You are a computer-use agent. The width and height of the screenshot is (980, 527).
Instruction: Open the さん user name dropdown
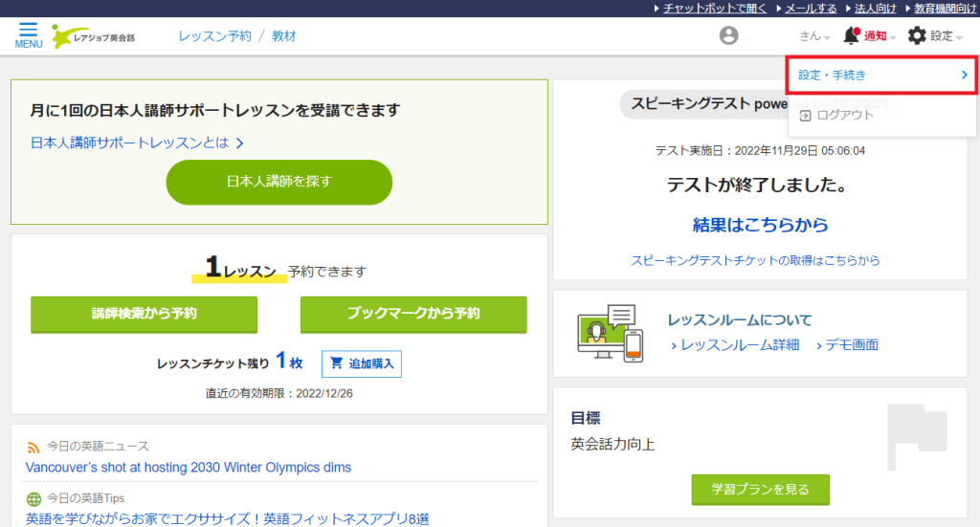pos(814,36)
